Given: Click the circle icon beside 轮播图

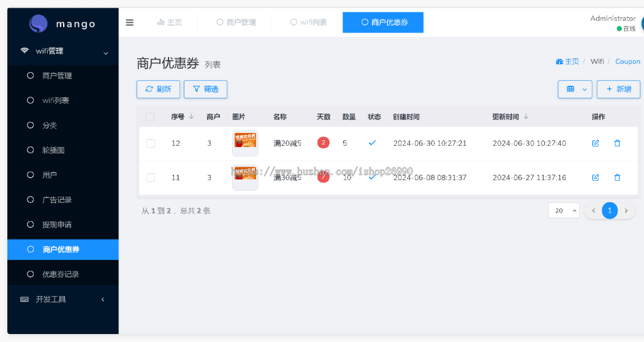Looking at the screenshot, I should (x=30, y=150).
